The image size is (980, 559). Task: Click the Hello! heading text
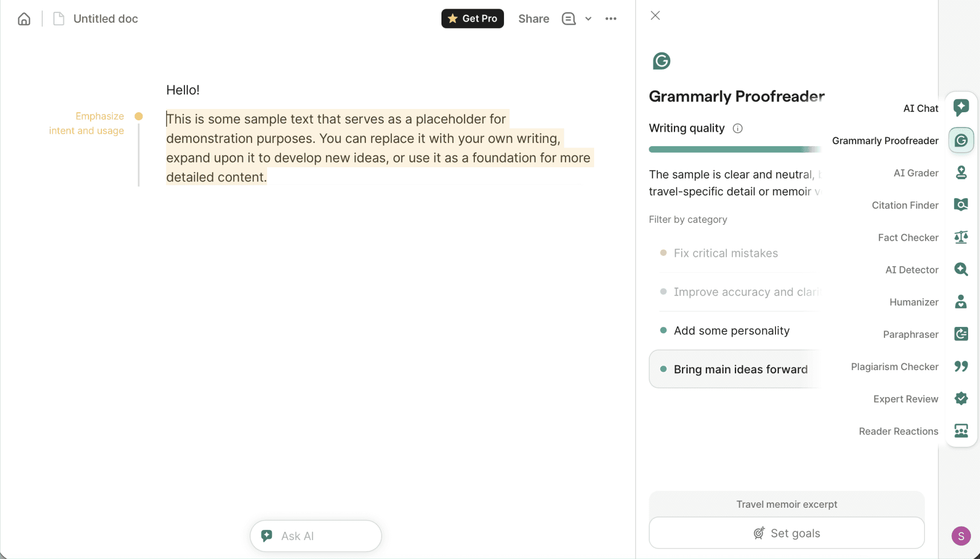tap(183, 90)
